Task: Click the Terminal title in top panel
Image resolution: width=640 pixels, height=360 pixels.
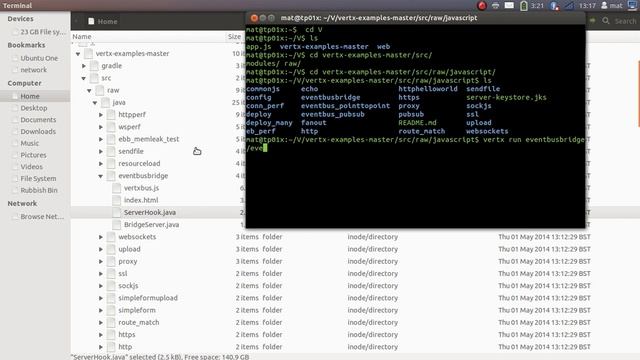Action: tap(18, 5)
